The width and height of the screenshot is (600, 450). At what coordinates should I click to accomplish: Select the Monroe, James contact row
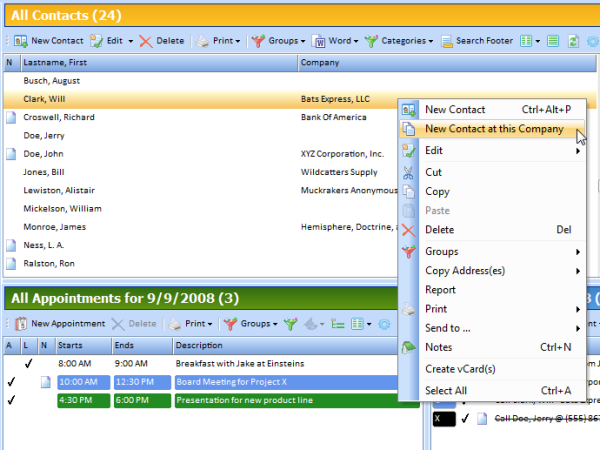tap(201, 227)
